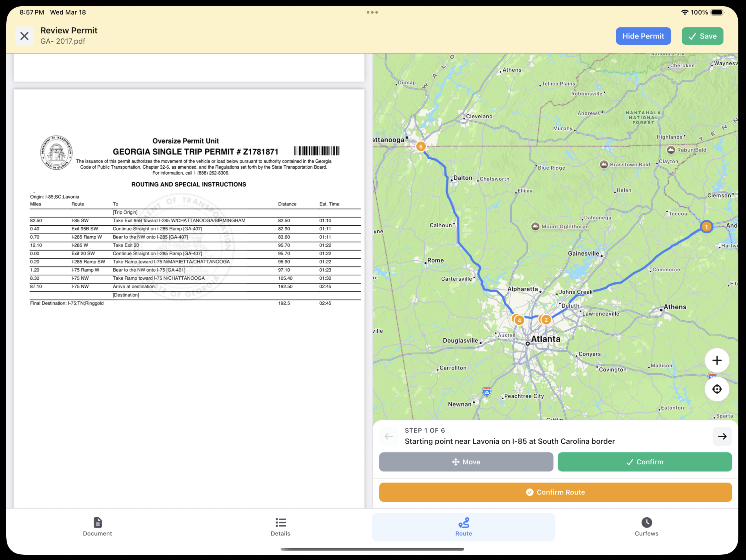Click the 'Take Ramp toward I-75 N/MARIETTA/CHATTANOOGA' row
The image size is (746, 560).
pyautogui.click(x=195, y=262)
